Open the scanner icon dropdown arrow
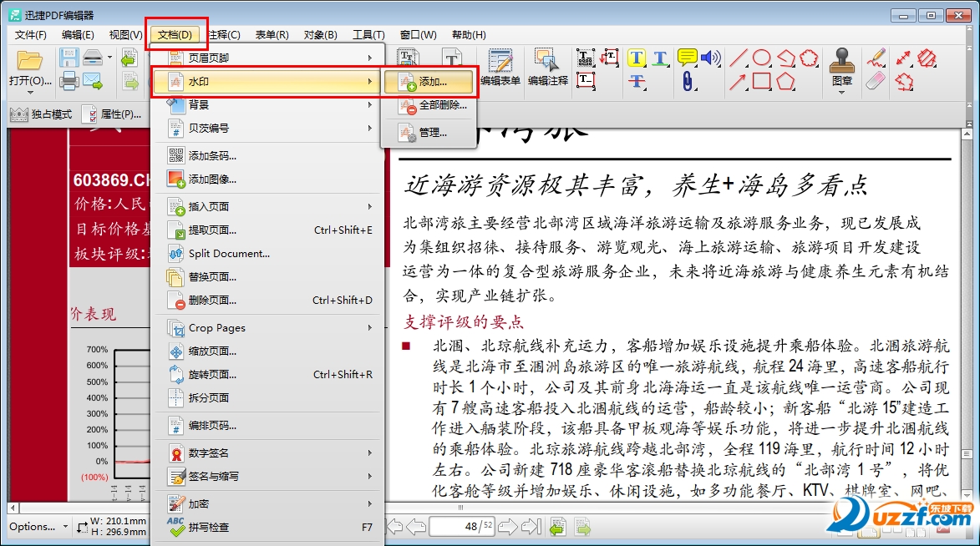The image size is (980, 546). tap(109, 58)
